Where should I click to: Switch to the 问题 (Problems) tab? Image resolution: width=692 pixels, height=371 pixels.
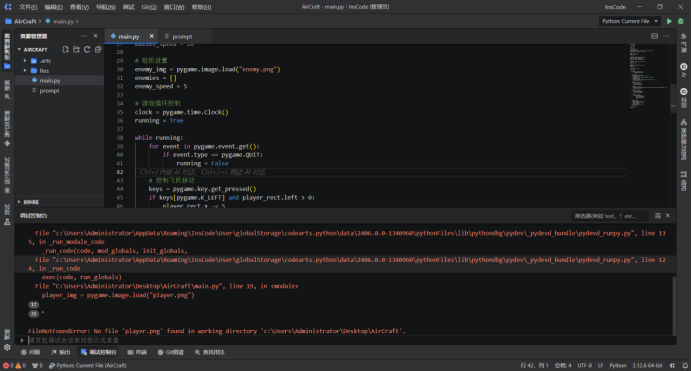pos(30,352)
